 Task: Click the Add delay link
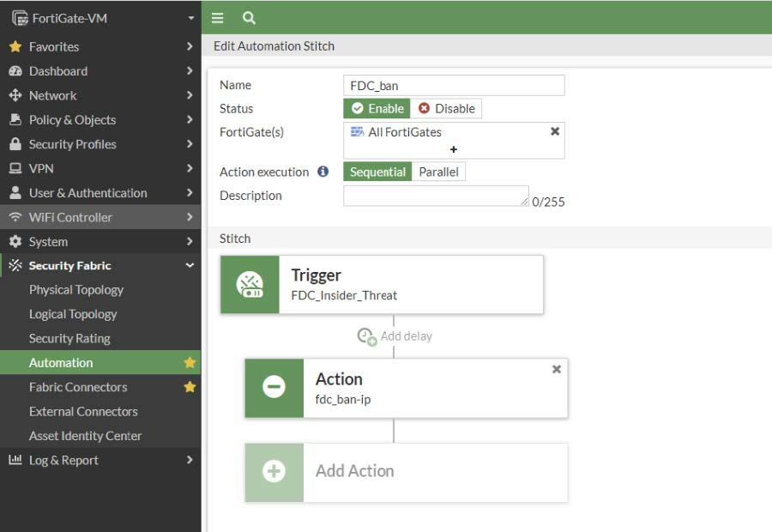pos(407,336)
